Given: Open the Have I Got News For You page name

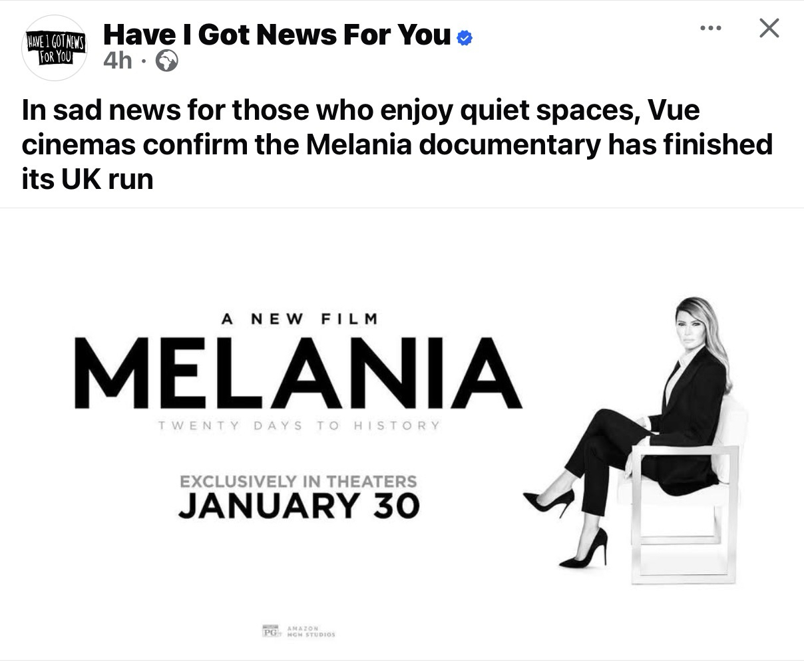Looking at the screenshot, I should [277, 35].
